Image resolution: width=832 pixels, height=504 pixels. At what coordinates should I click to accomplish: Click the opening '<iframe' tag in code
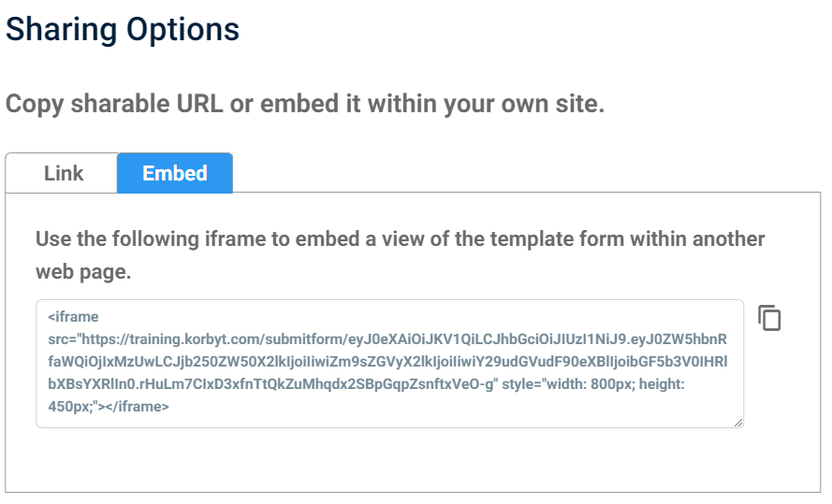[x=73, y=317]
